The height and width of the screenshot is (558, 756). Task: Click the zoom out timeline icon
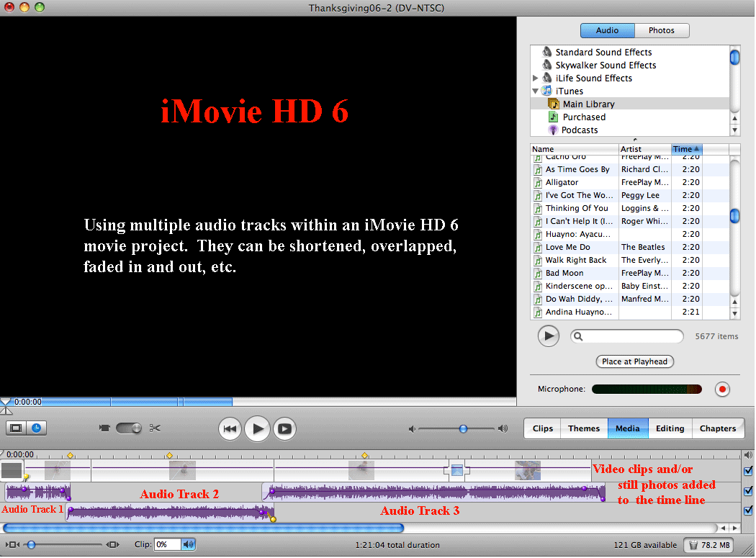click(x=12, y=544)
